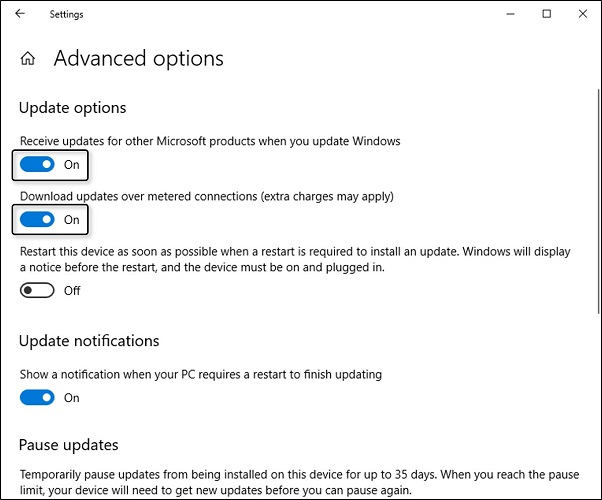
Task: Disable downloads over metered connections toggle
Action: point(37,220)
